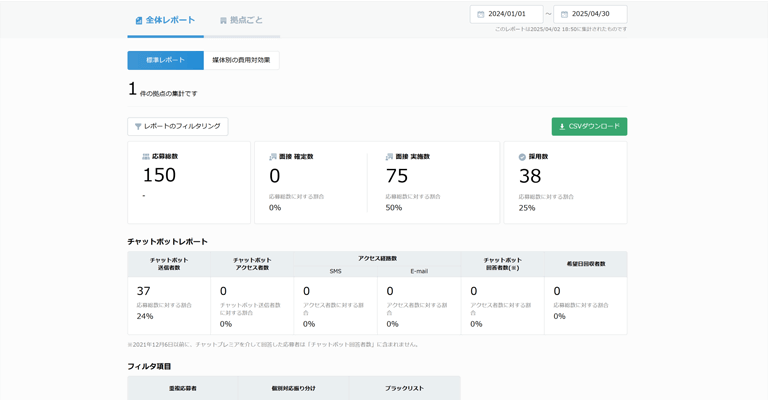Download the report with CSVダウンロード
The height and width of the screenshot is (400, 768).
click(589, 126)
